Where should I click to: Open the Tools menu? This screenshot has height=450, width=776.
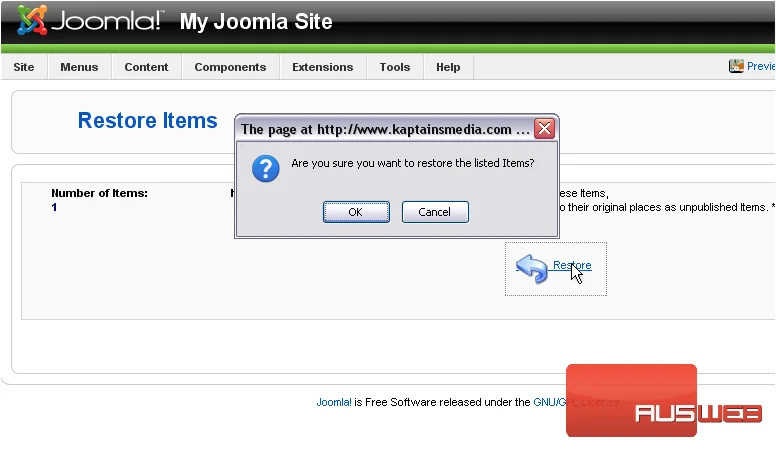tap(395, 67)
